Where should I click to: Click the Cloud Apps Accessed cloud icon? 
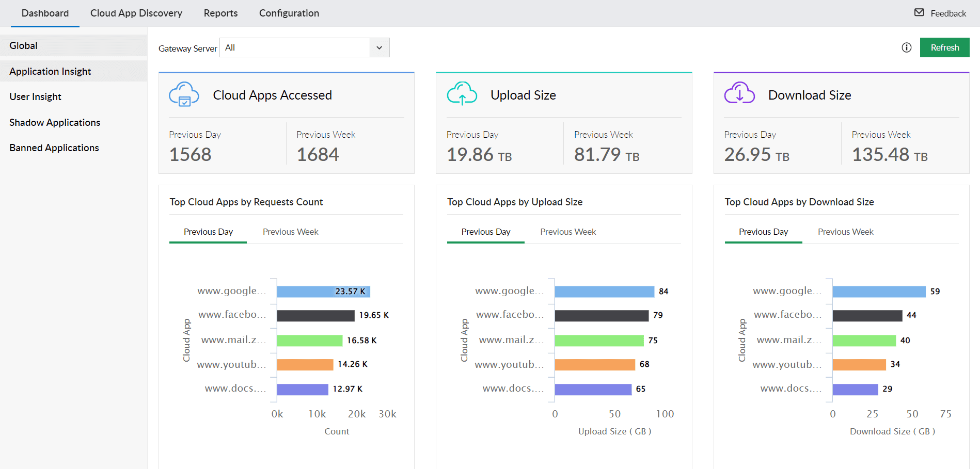pyautogui.click(x=184, y=94)
